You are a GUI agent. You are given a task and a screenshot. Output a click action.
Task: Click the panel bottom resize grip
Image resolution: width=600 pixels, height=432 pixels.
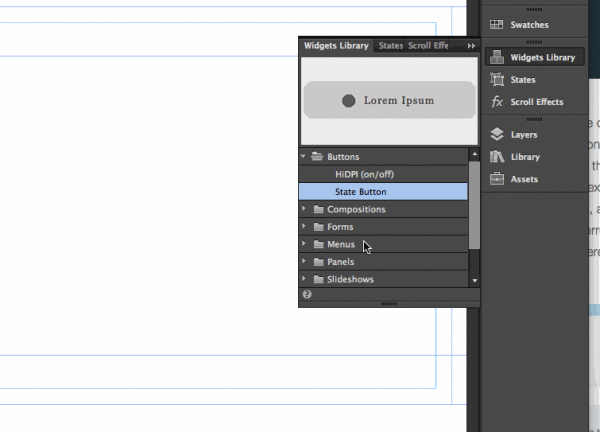click(389, 304)
